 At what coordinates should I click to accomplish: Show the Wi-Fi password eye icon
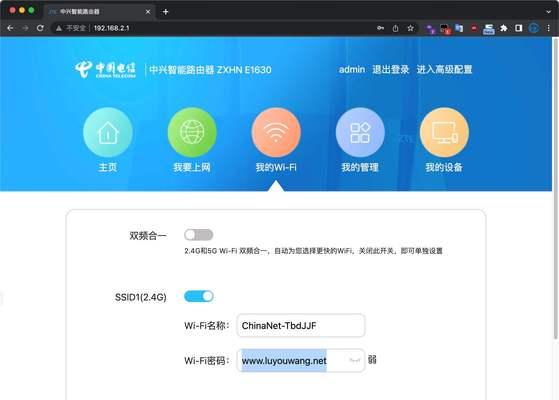tap(355, 360)
